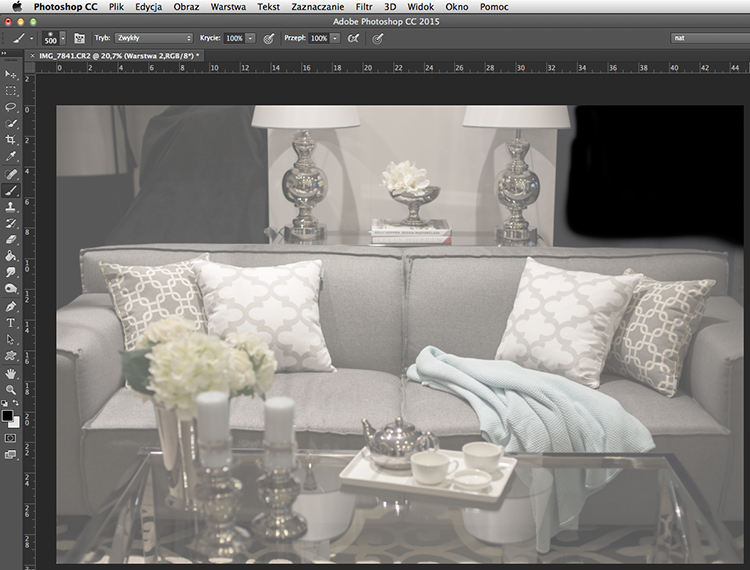Viewport: 750px width, 570px height.
Task: Change the screen mode
Action: [11, 454]
